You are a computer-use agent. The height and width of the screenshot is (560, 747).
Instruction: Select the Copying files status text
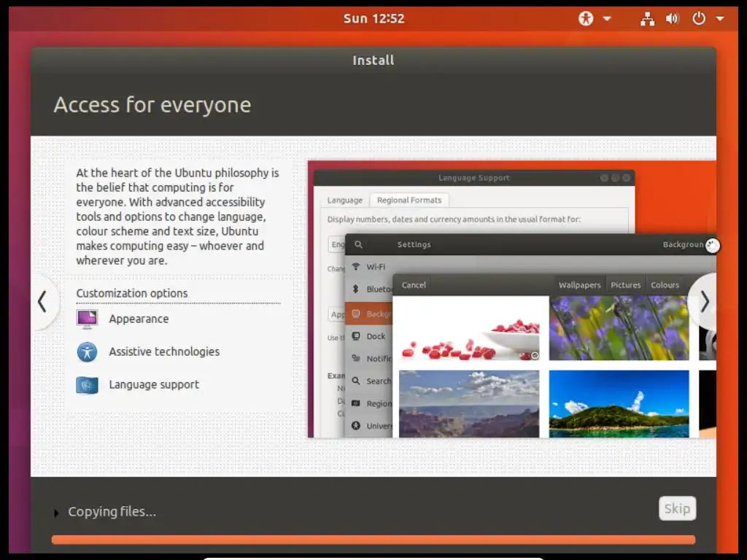tap(112, 511)
